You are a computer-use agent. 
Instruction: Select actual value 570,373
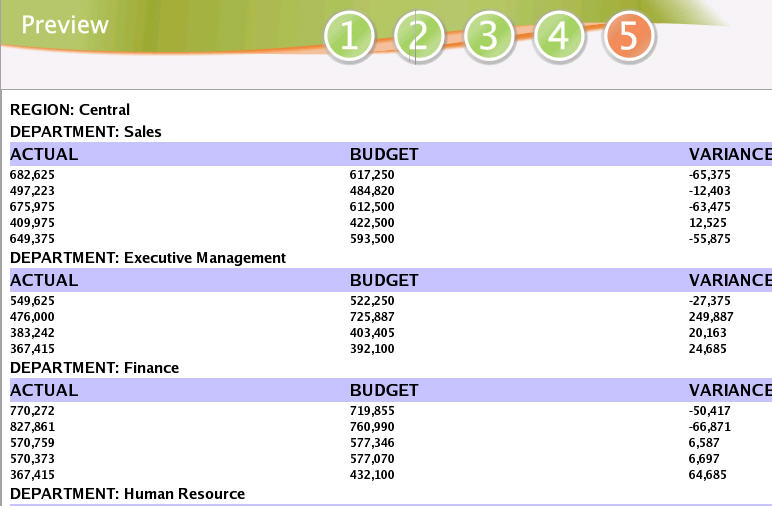[x=32, y=459]
